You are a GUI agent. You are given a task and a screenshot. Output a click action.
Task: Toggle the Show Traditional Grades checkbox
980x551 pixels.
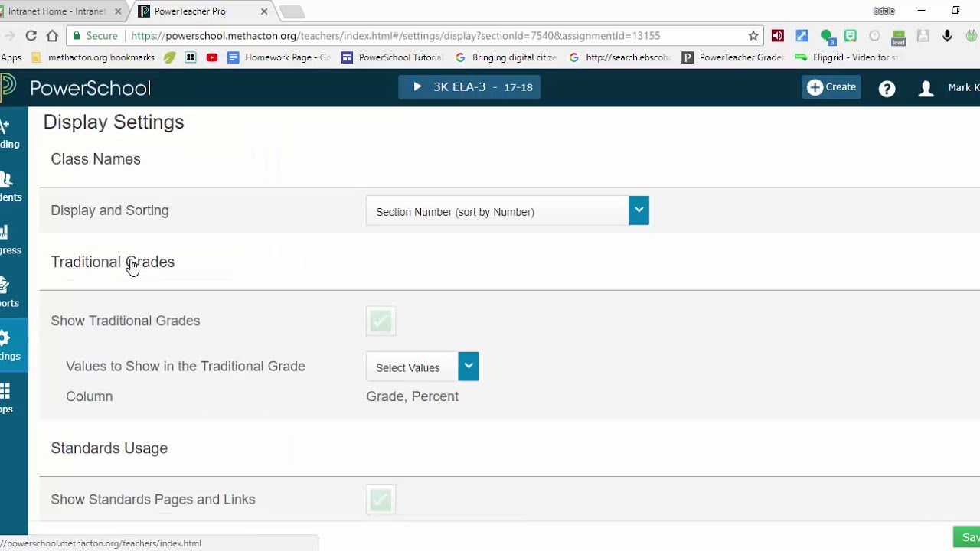click(x=381, y=321)
